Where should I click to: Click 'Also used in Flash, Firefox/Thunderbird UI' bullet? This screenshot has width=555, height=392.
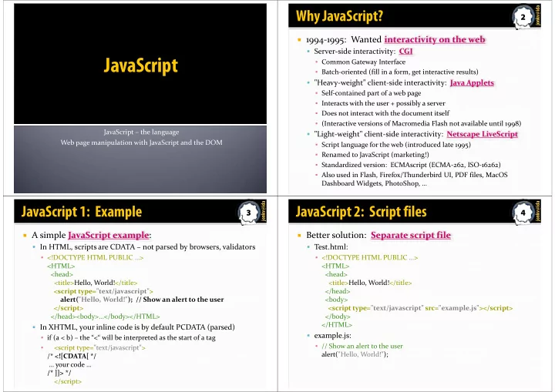pyautogui.click(x=415, y=179)
